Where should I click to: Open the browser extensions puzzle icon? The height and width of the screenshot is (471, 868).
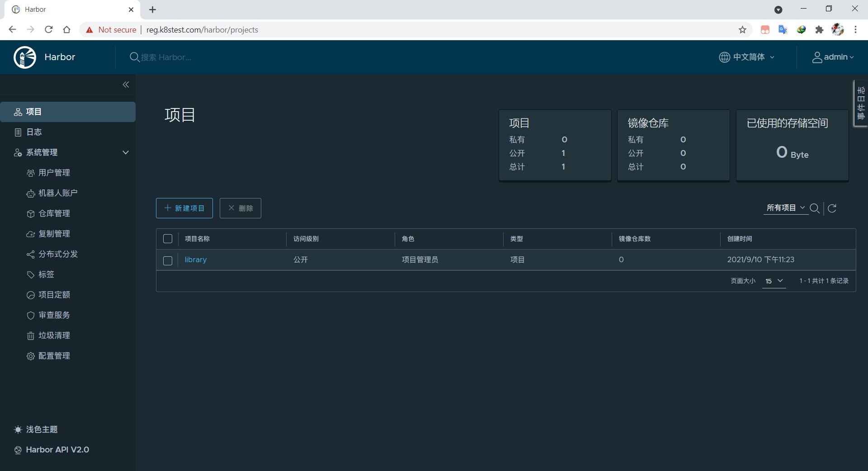click(x=819, y=30)
